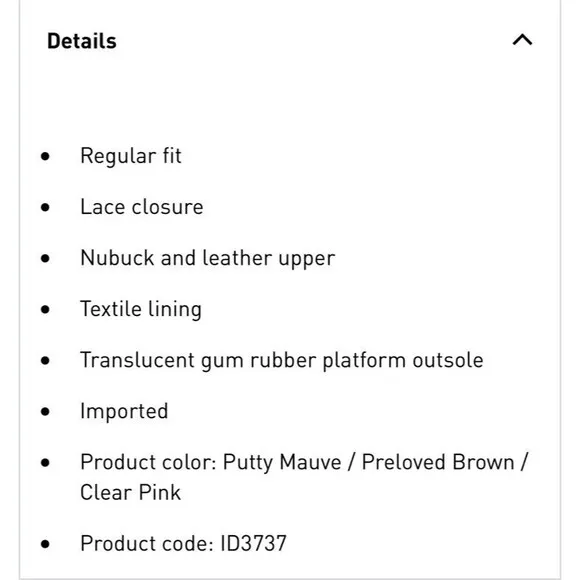580x580 pixels.
Task: Click the 'Textile lining' entry
Action: (x=141, y=310)
